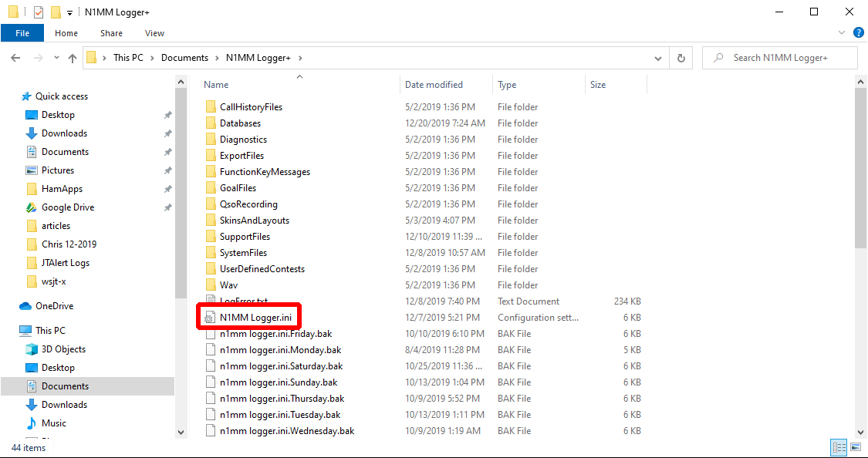Switch to the Home ribbon tab

[66, 33]
